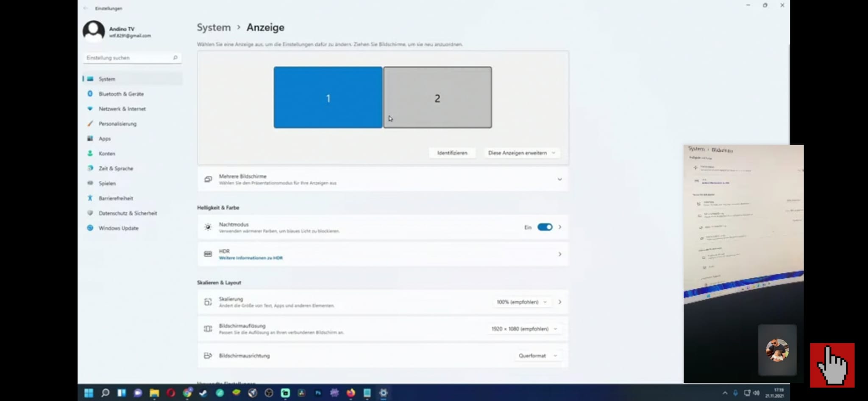This screenshot has height=401, width=868.
Task: Open the Bildschirmausrichtung Querformat dropdown
Action: click(x=537, y=356)
